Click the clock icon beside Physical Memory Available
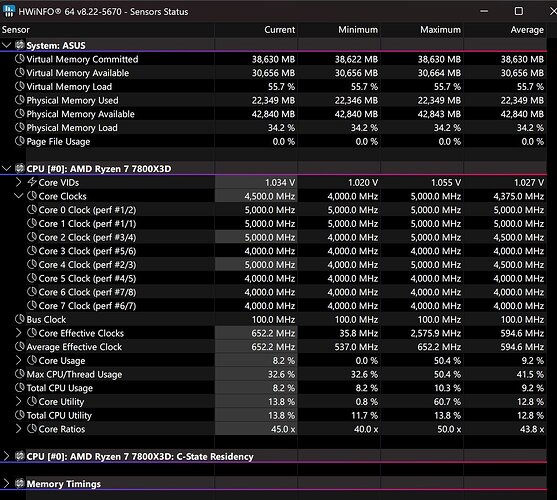Image resolution: width=557 pixels, height=500 pixels. [x=20, y=114]
